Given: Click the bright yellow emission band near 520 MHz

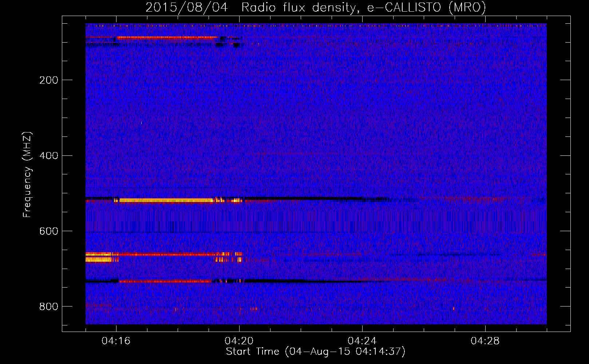Looking at the screenshot, I should tap(166, 200).
